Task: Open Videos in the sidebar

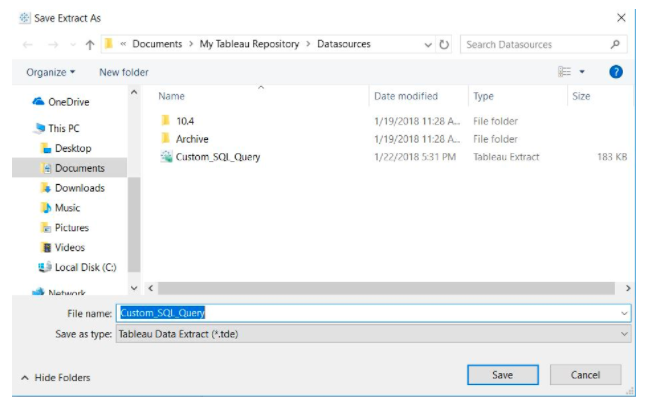Action: coord(70,247)
